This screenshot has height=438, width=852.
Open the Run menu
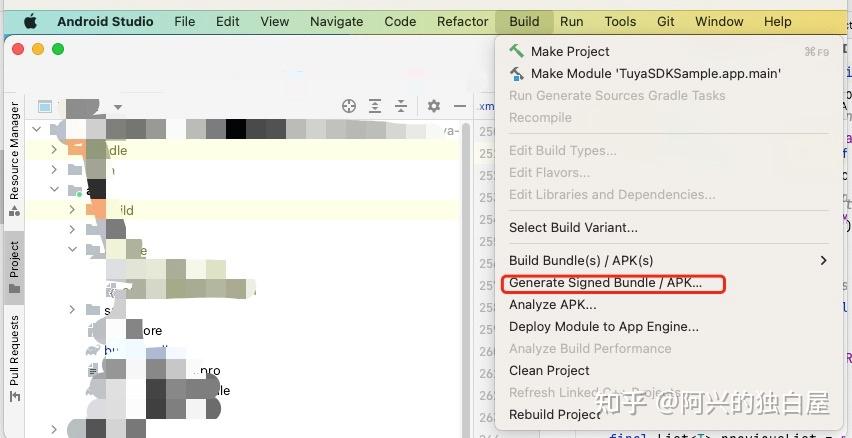pyautogui.click(x=572, y=22)
